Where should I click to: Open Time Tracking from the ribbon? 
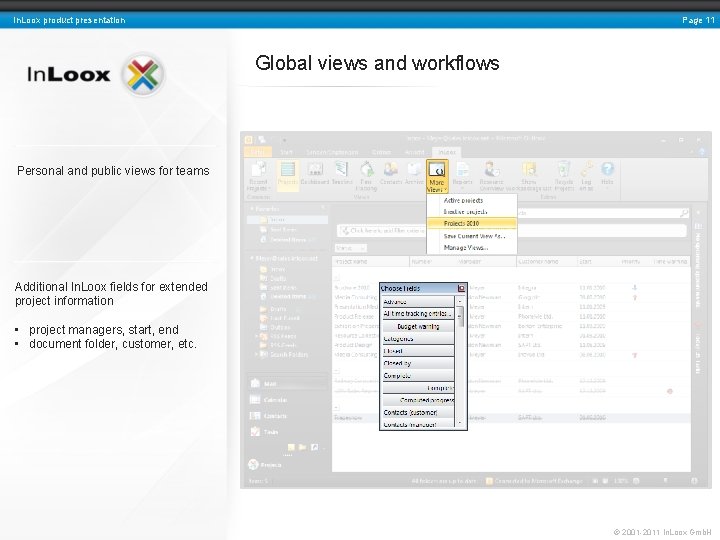366,176
